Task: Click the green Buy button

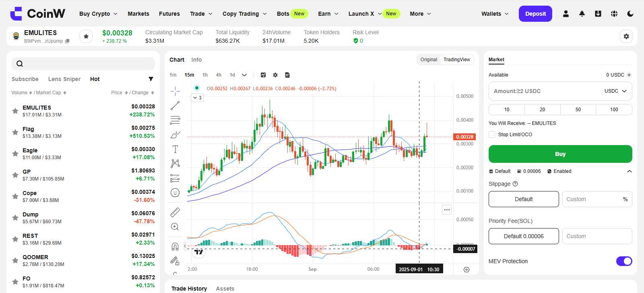Action: 560,154
